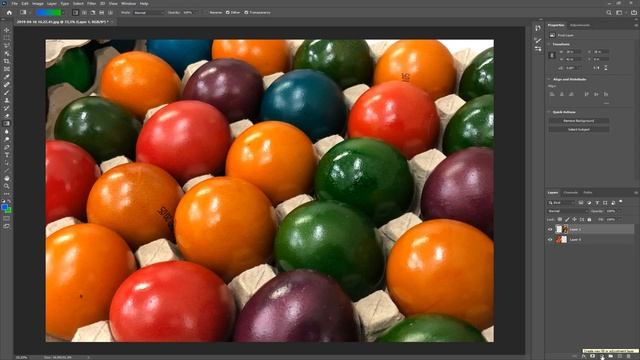
Task: Switch to the Channels tab
Action: (571, 193)
